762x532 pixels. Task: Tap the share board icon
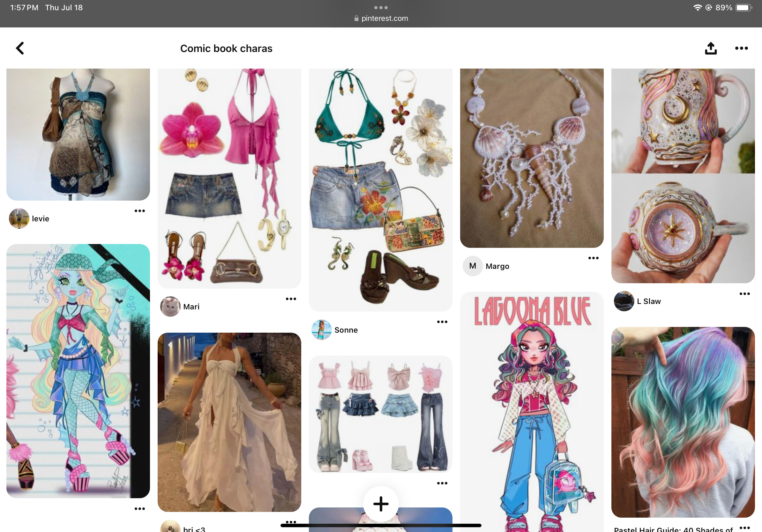tap(711, 48)
